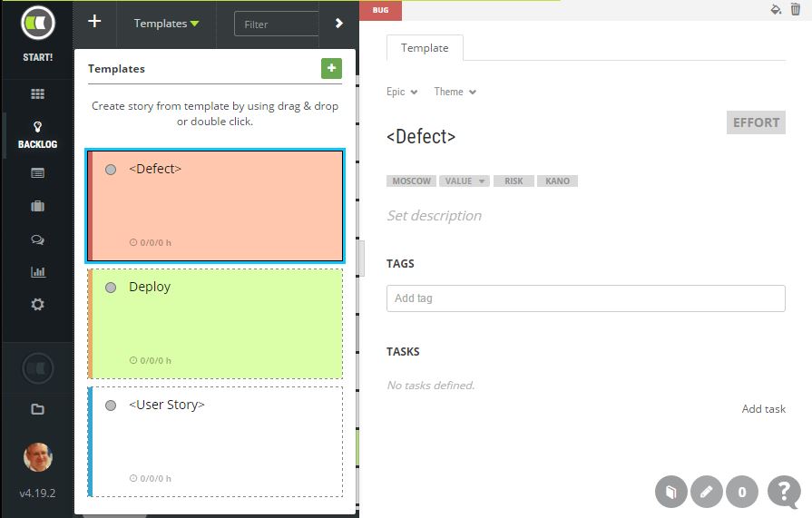
Task: Click the pencil edit round icon
Action: pyautogui.click(x=707, y=492)
